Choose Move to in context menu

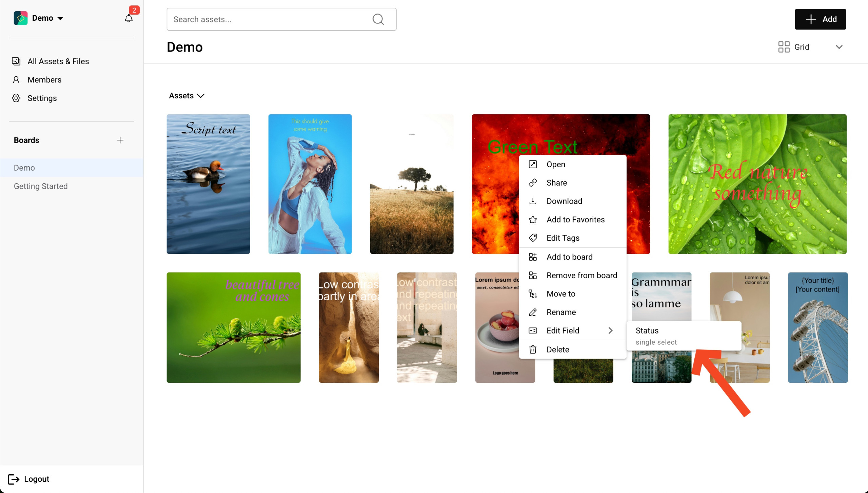coord(560,294)
